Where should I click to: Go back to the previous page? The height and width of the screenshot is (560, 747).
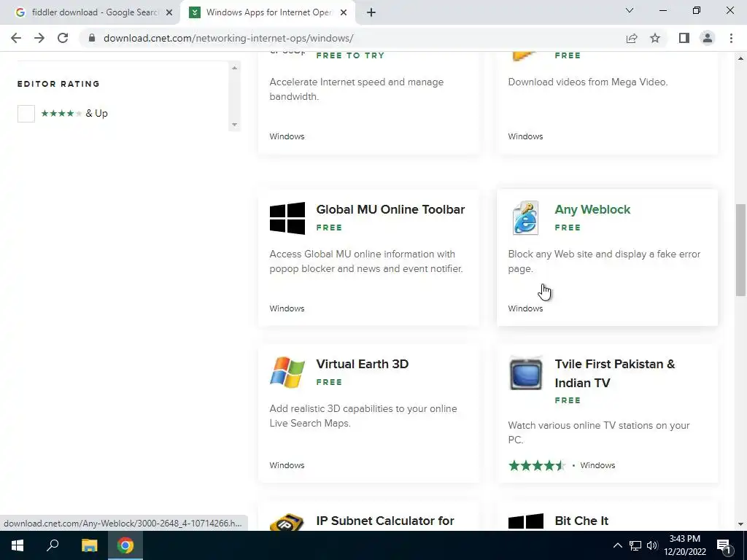click(x=16, y=38)
